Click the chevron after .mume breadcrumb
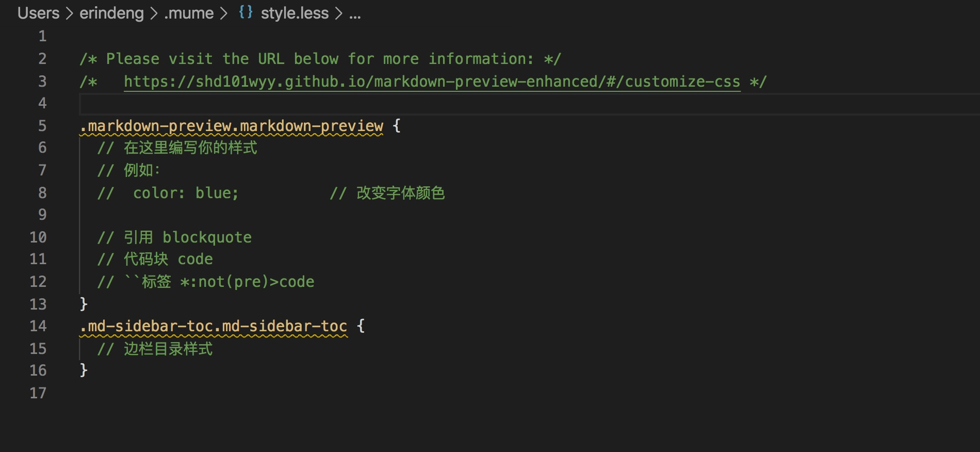 pyautogui.click(x=224, y=13)
